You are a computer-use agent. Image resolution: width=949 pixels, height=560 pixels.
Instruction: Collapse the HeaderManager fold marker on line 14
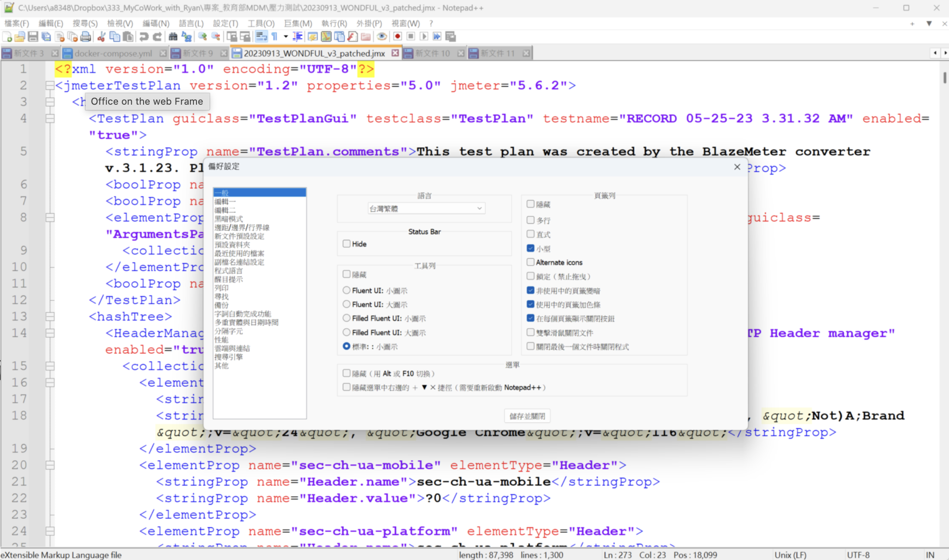(50, 333)
